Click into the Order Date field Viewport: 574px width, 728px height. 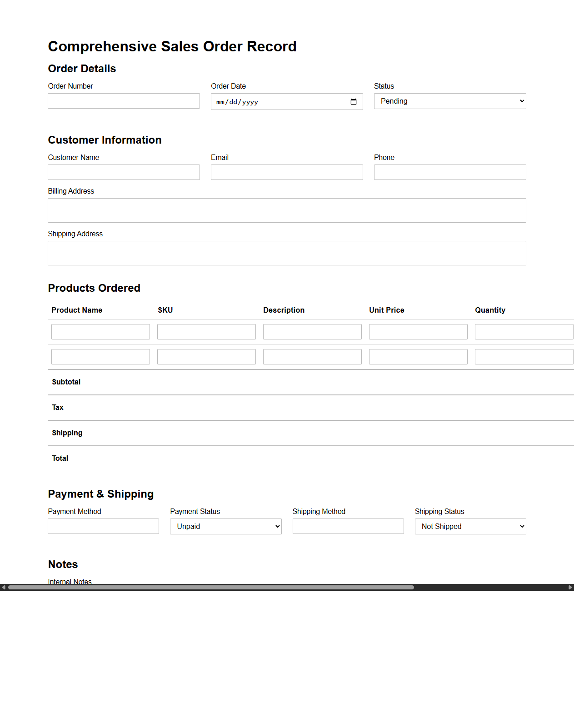pyautogui.click(x=287, y=101)
